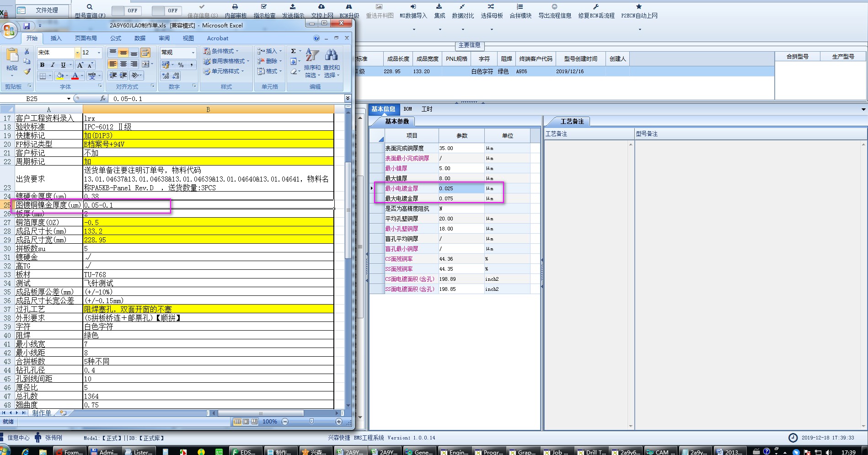Switch to 数据 ribbon tab
This screenshot has width=868, height=455.
140,38
